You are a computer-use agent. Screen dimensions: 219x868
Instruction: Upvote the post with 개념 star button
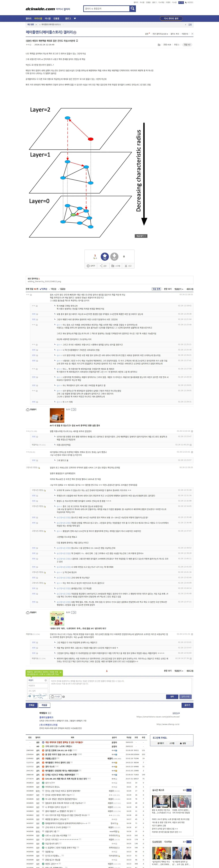105,257
